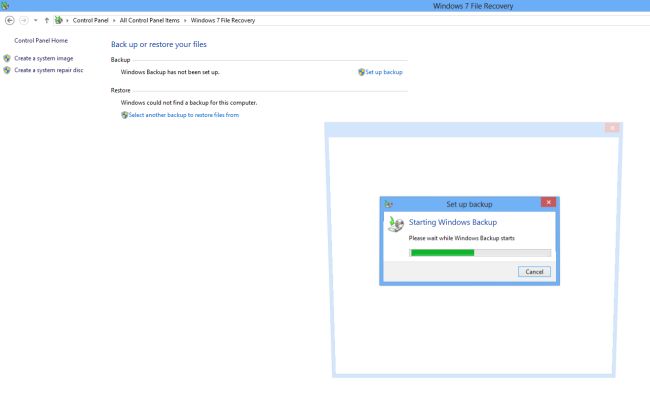Click the address bar Control Panel icon
The height and width of the screenshot is (396, 650).
(58, 20)
